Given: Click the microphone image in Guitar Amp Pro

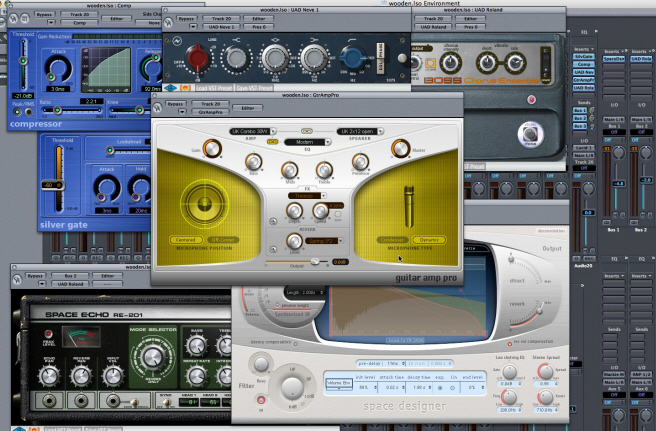Looking at the screenshot, I should (409, 207).
